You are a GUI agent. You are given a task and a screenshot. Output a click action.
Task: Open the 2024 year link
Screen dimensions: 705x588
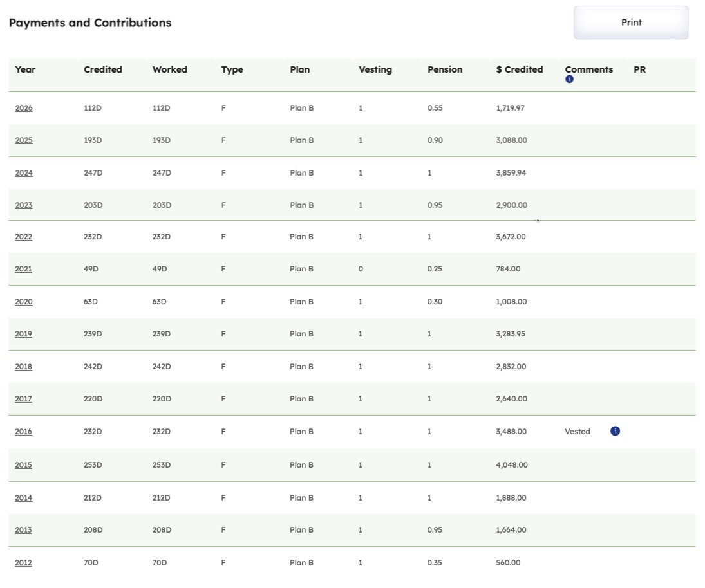(24, 173)
